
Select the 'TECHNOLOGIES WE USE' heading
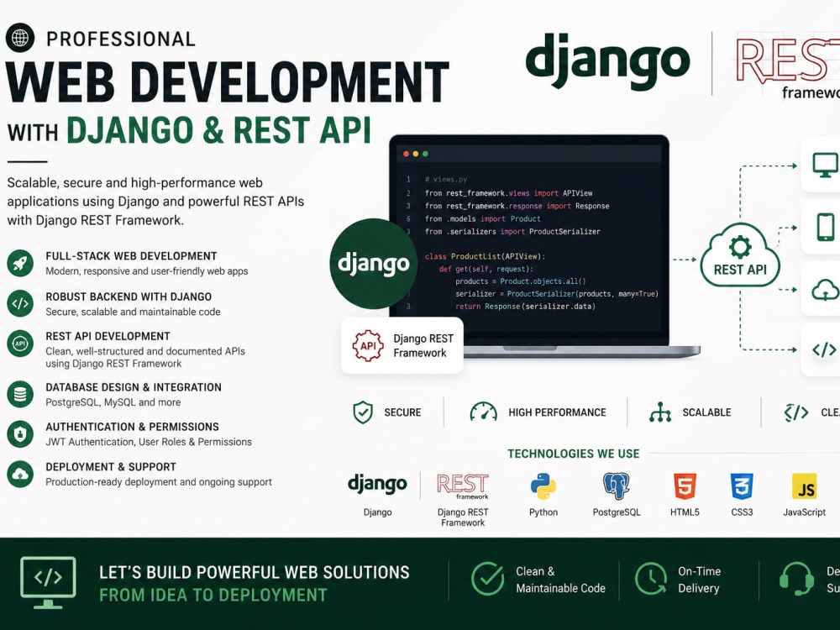pyautogui.click(x=573, y=454)
